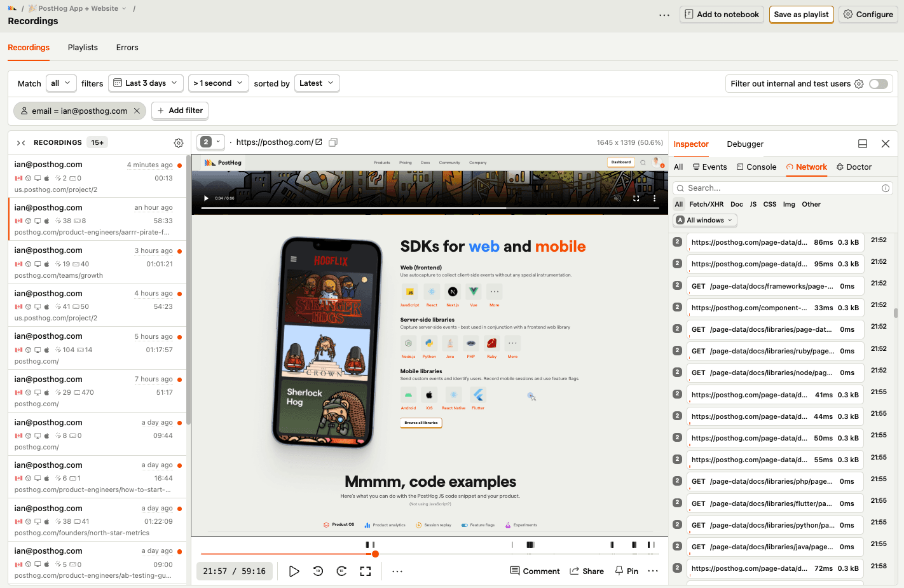
Task: Select the JS network filter
Action: pyautogui.click(x=753, y=205)
